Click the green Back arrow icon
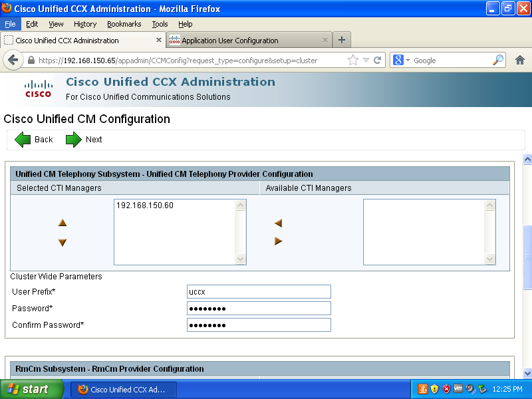532x399 pixels. coord(23,140)
